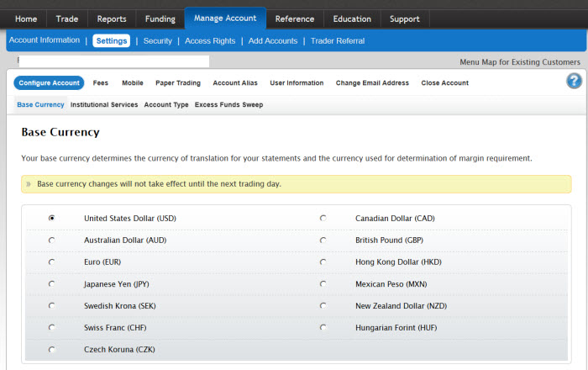Image resolution: width=588 pixels, height=370 pixels.
Task: Click the blank account field at top
Action: (113, 61)
